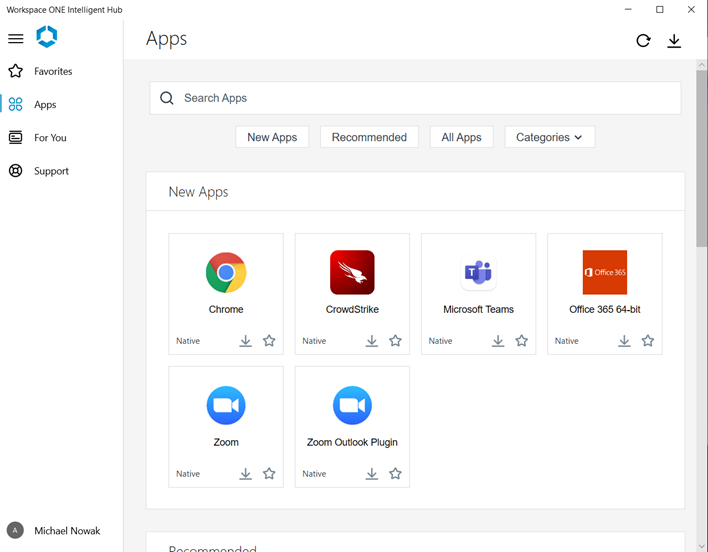Minimize the Intelligent Hub window
Screen dimensions: 708x552
pyautogui.click(x=628, y=9)
